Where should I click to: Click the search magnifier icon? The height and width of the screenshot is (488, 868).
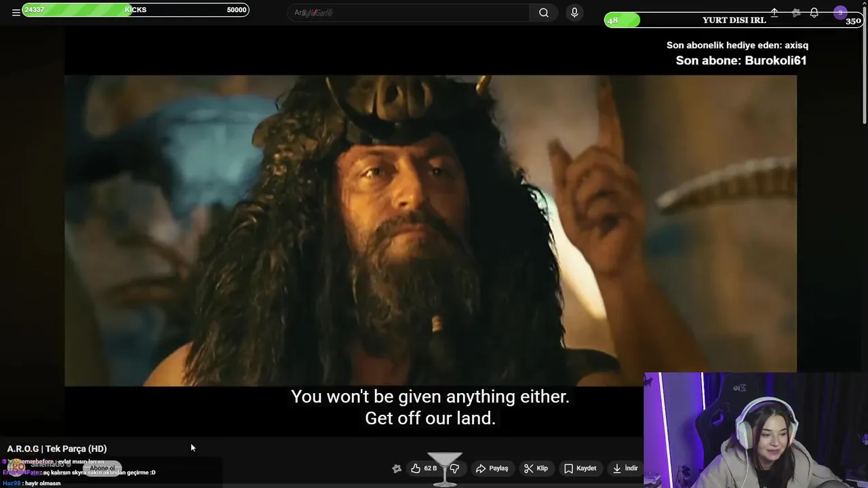pyautogui.click(x=544, y=12)
